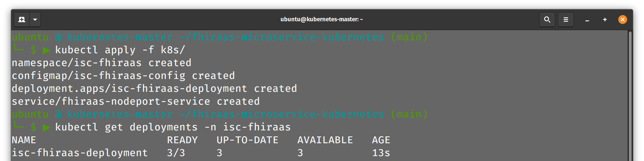The image size is (644, 161).
Task: Click the AVAILABLE column header
Action: [x=325, y=140]
